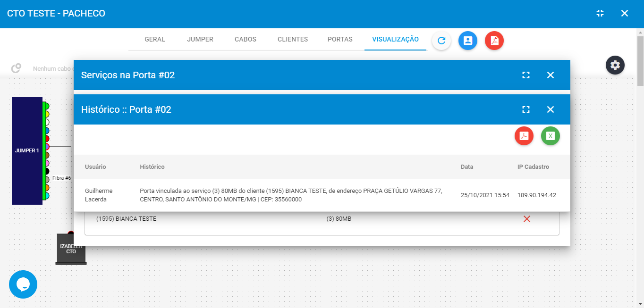Click the Data column header
The height and width of the screenshot is (308, 644).
[x=467, y=167]
